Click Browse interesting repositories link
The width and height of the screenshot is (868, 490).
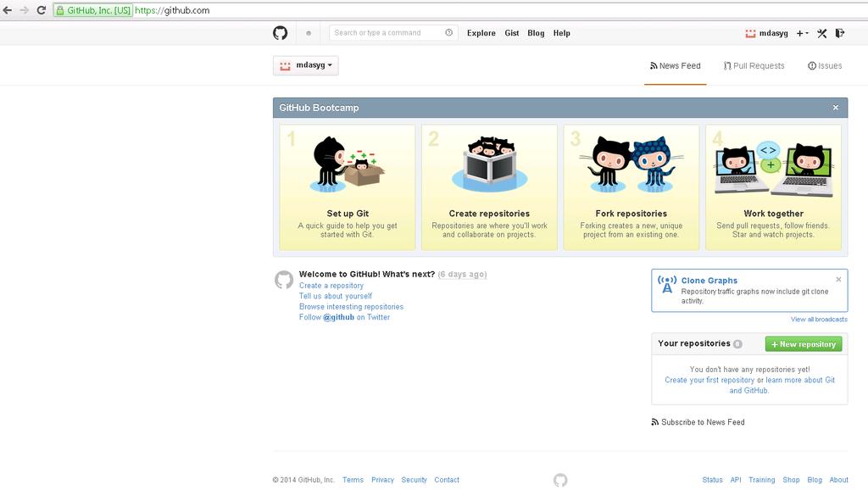point(351,307)
